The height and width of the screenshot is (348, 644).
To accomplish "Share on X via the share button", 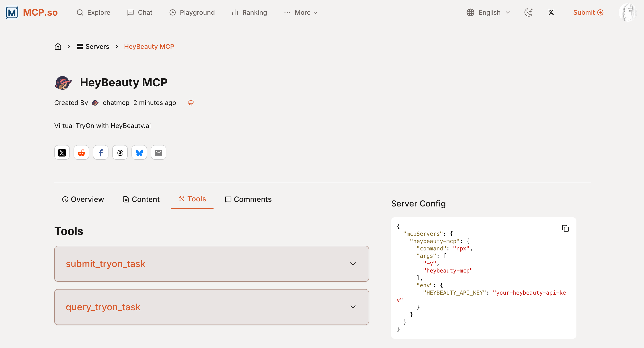I will (x=62, y=152).
